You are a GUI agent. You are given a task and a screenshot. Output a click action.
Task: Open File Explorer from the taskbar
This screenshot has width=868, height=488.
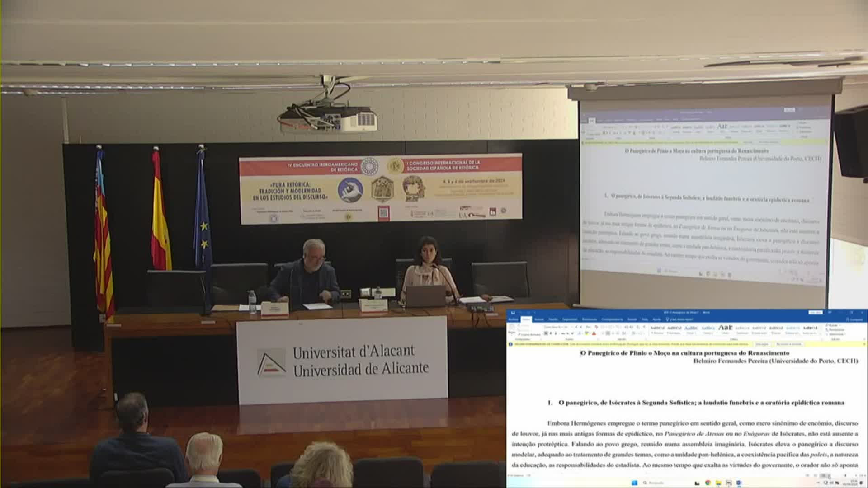click(718, 483)
